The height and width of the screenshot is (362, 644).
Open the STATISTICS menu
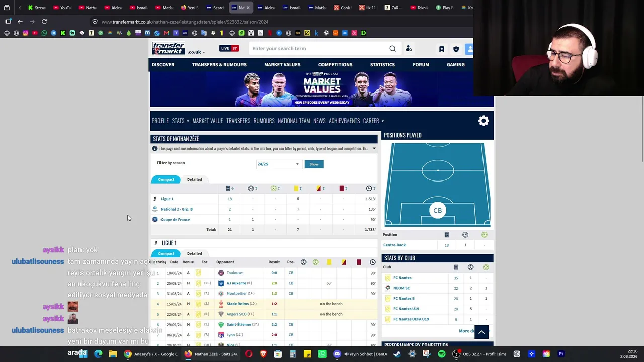[x=382, y=65]
